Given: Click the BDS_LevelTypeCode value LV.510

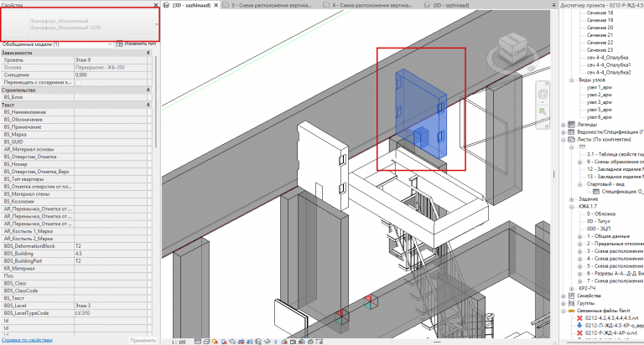Looking at the screenshot, I should tap(110, 313).
